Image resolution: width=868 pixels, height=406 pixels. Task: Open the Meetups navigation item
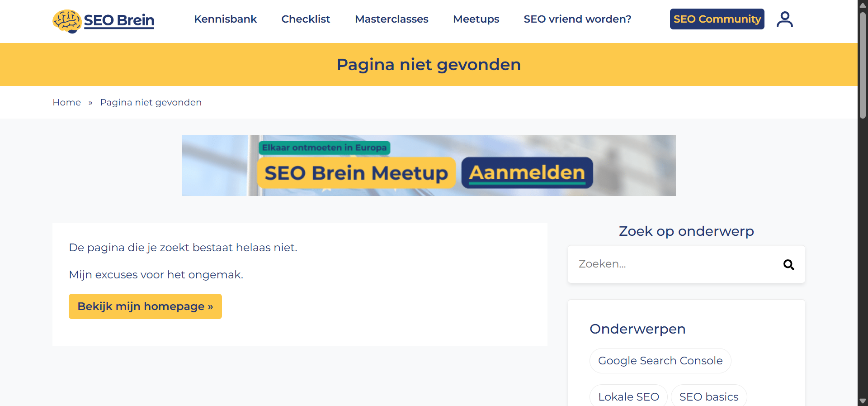click(476, 19)
